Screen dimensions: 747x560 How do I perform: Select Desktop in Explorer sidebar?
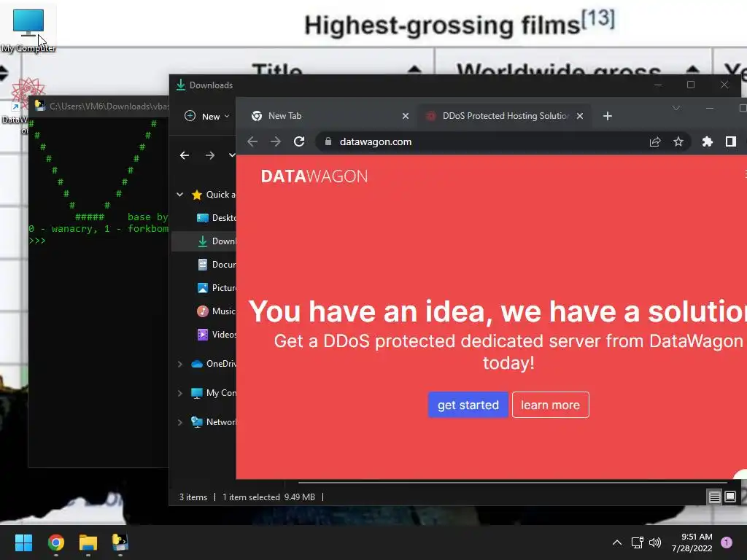point(216,217)
